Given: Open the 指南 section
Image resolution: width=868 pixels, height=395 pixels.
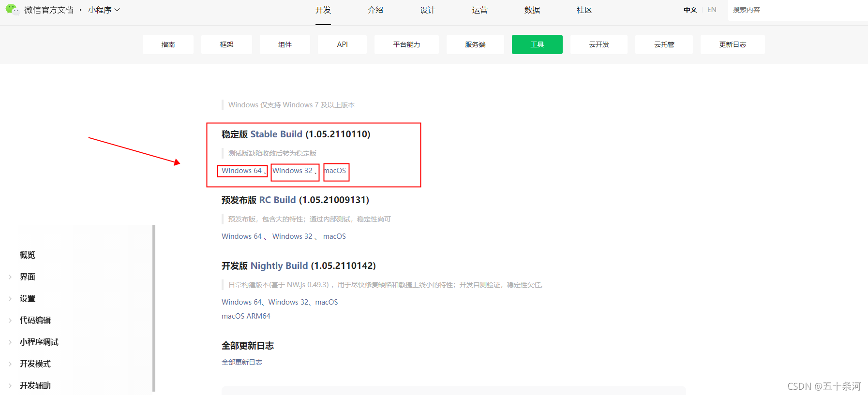Looking at the screenshot, I should (168, 44).
